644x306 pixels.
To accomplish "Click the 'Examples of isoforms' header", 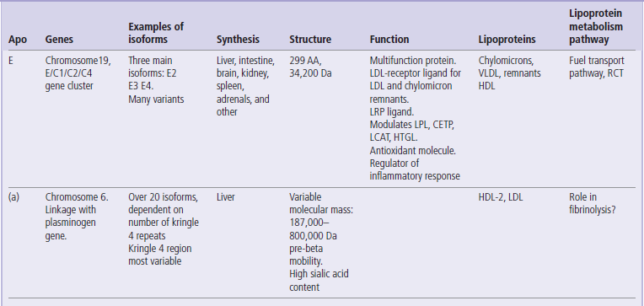I will (x=156, y=33).
